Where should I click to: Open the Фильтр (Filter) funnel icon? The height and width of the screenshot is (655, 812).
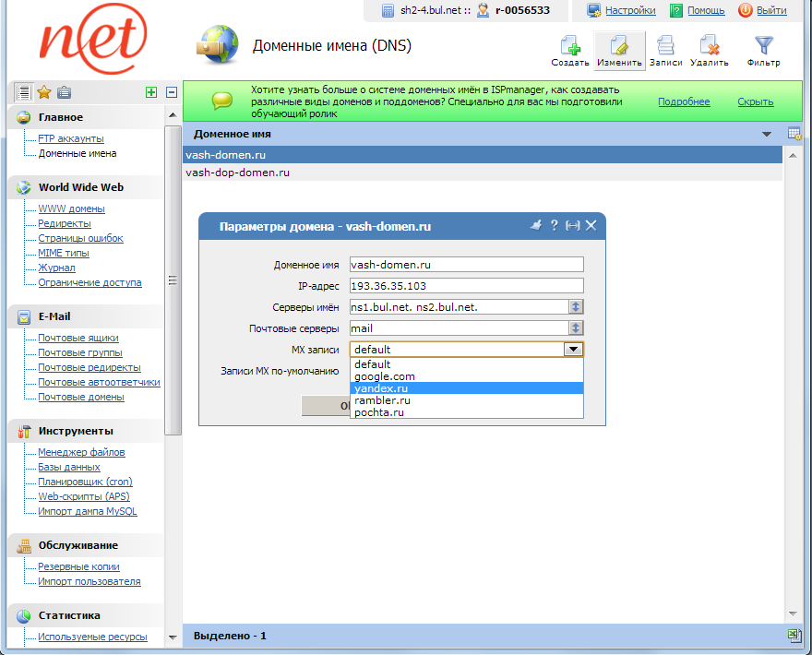tap(763, 50)
